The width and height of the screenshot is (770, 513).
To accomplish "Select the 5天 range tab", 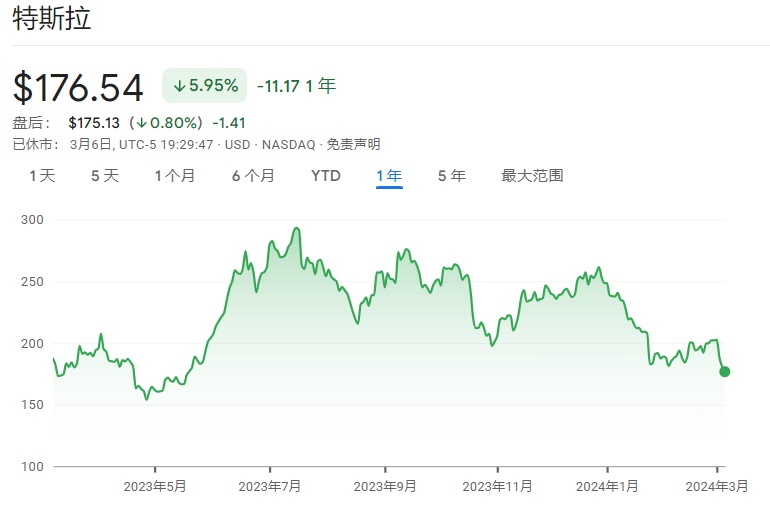I will point(105,176).
